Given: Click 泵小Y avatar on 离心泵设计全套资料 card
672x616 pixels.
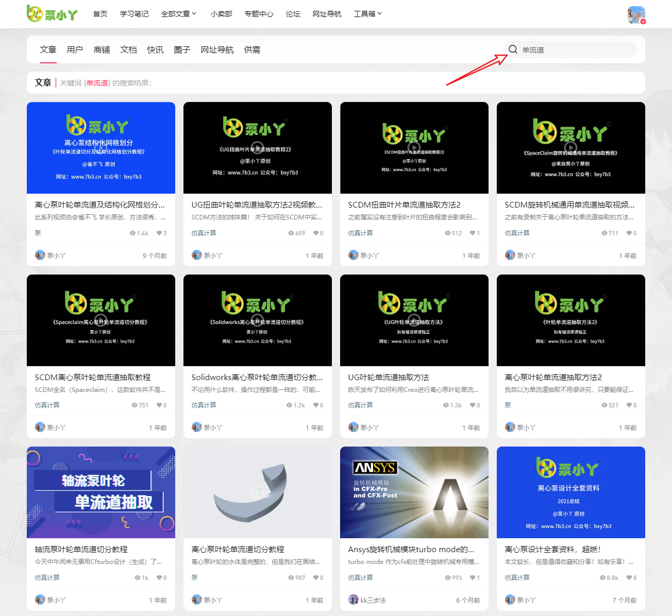Looking at the screenshot, I should click(x=510, y=600).
